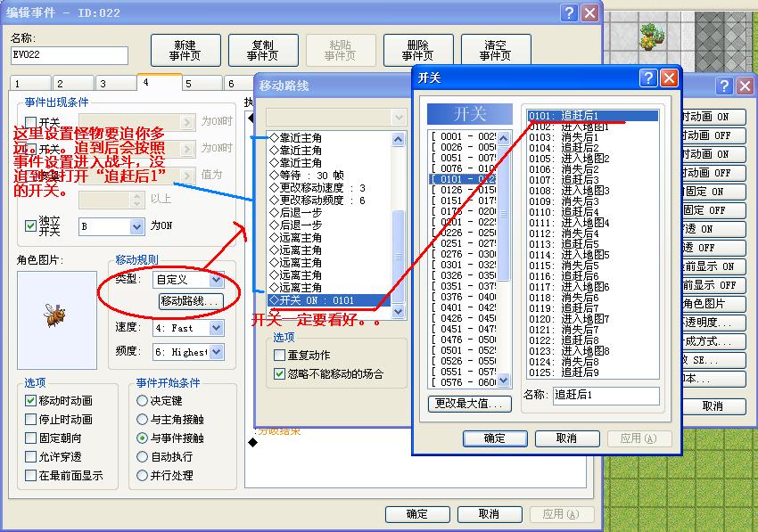
Task: Switch to event page tab 2
Action: click(73, 83)
